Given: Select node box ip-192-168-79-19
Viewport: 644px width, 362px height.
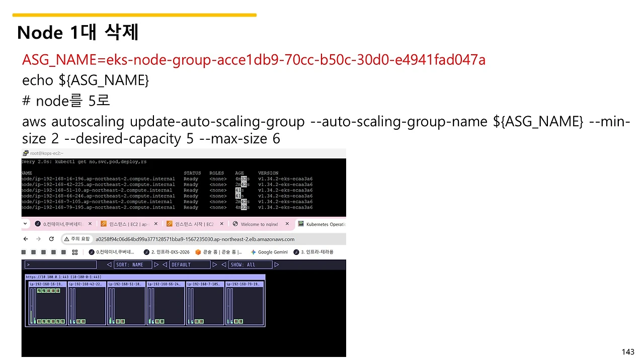Looking at the screenshot, I should pos(244,303).
